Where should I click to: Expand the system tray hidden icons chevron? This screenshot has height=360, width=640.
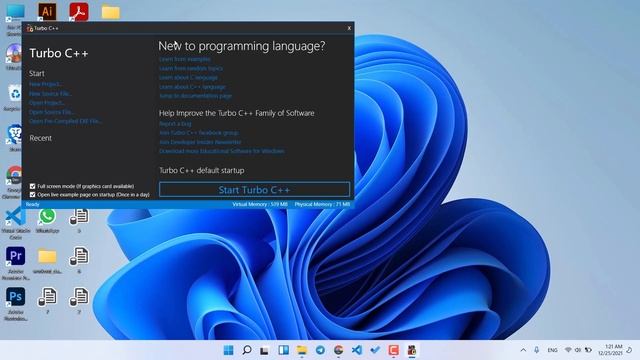(523, 350)
